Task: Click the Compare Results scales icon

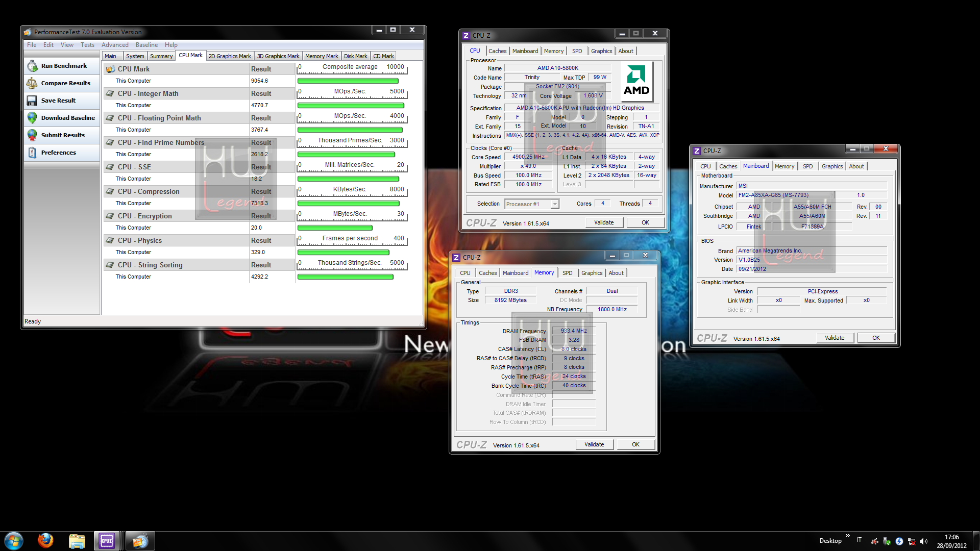Action: tap(32, 83)
